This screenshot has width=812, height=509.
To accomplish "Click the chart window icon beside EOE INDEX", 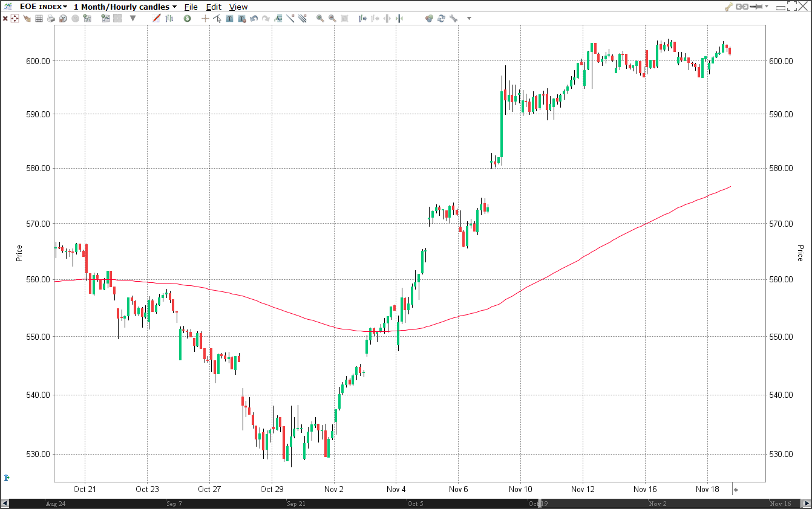I will [8, 7].
